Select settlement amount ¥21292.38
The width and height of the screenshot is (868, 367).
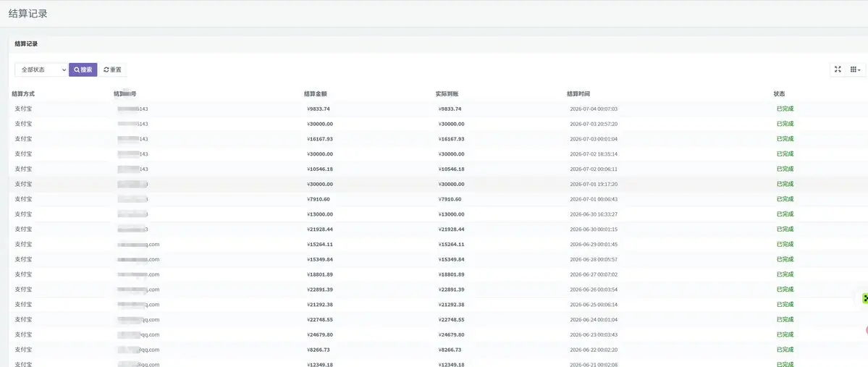coord(320,305)
